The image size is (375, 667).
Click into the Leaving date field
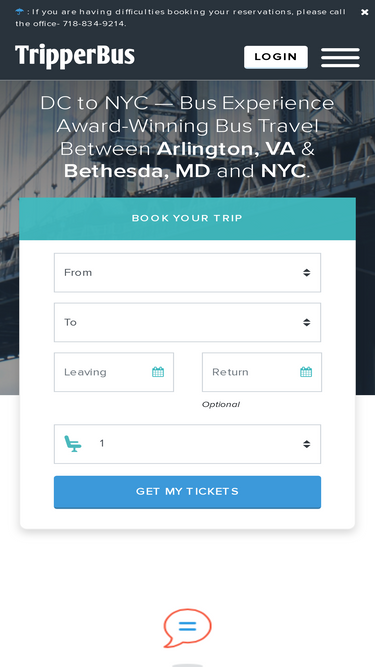114,372
